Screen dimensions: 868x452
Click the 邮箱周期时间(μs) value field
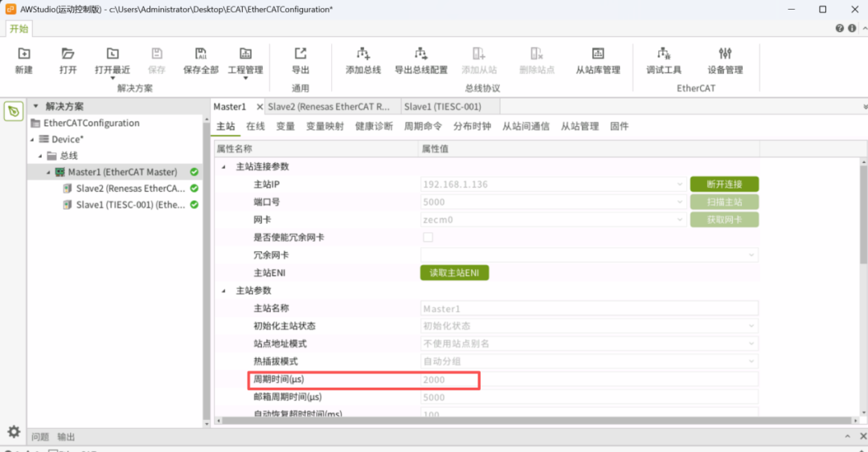coord(589,397)
